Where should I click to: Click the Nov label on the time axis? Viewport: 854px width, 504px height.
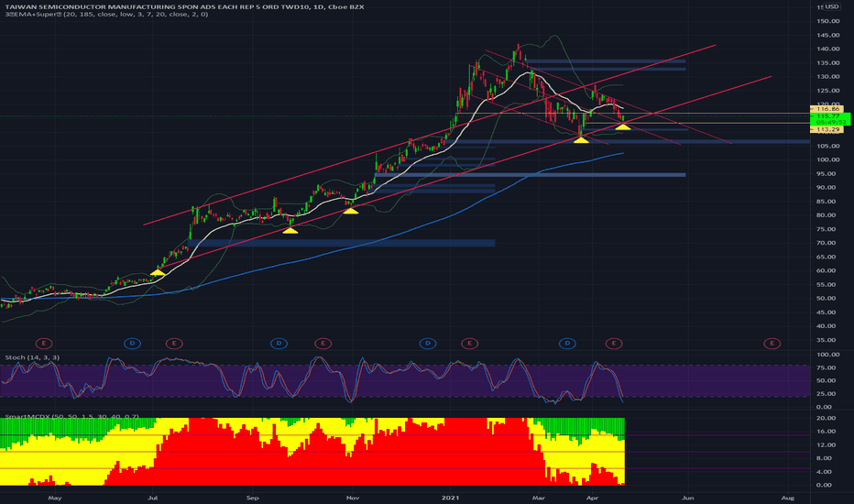coord(353,498)
